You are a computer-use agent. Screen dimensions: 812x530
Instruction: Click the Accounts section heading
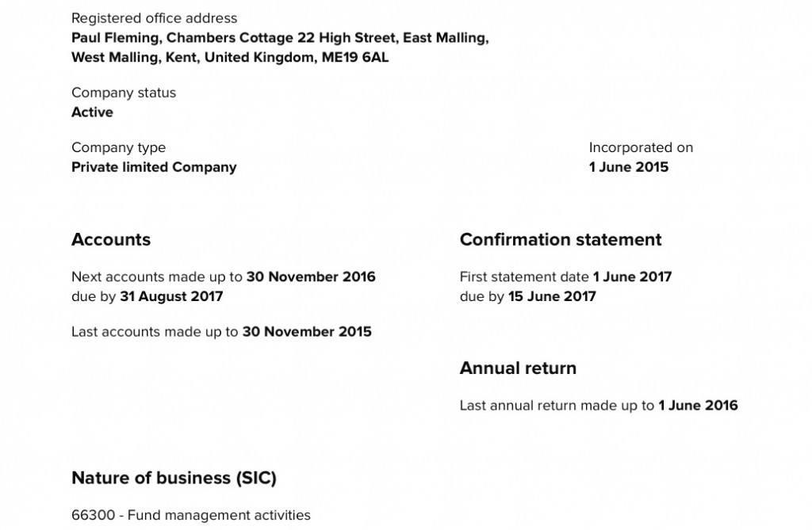point(111,239)
